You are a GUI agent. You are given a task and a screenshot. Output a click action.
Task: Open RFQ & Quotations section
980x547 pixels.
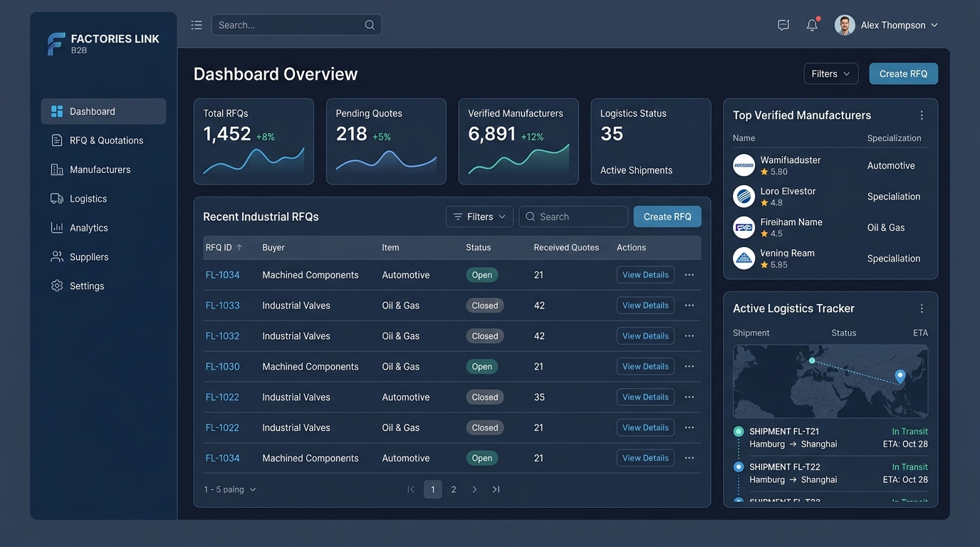103,140
